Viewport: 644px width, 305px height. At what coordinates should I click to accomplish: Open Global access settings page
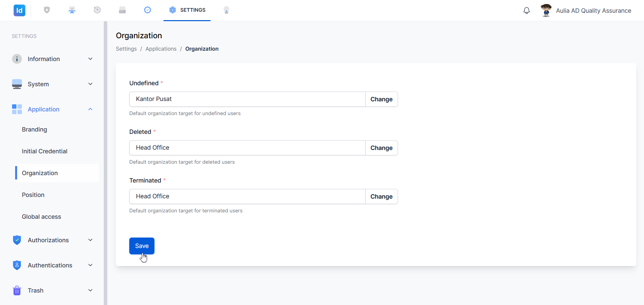42,217
